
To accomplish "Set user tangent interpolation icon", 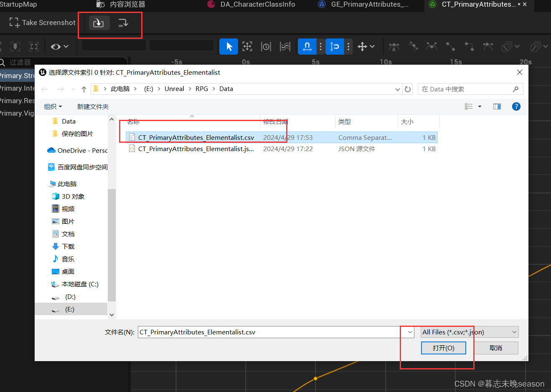I will pyautogui.click(x=413, y=46).
